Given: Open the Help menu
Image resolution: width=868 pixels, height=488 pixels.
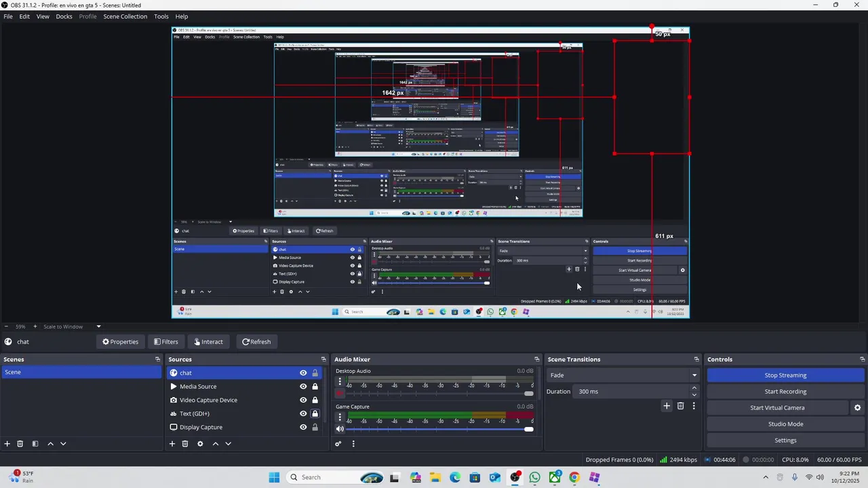Looking at the screenshot, I should (x=182, y=16).
